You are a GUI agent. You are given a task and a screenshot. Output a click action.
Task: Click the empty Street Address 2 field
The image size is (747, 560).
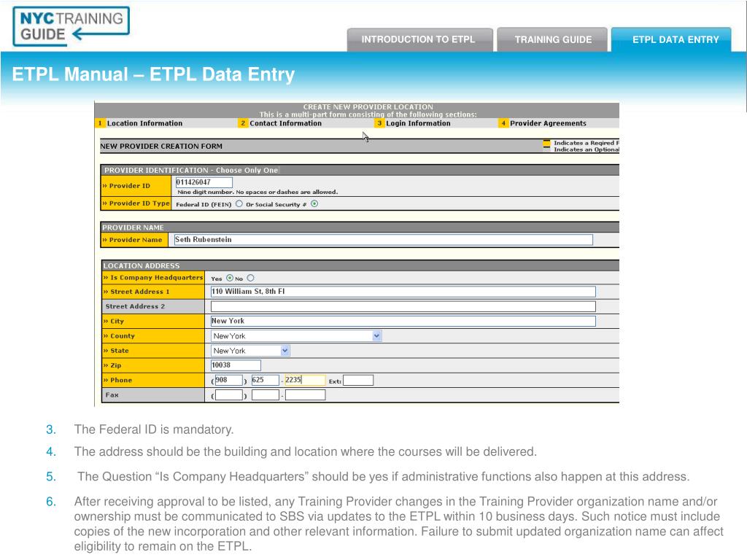[x=403, y=306]
